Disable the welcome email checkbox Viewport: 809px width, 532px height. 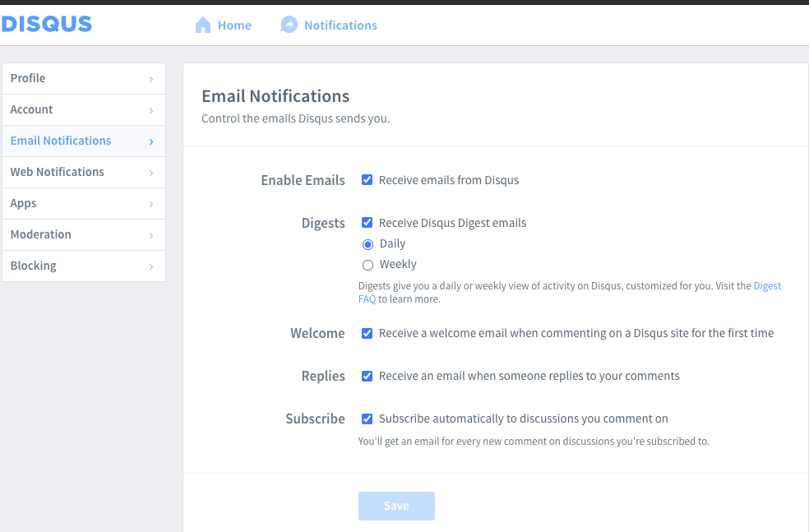coord(368,333)
